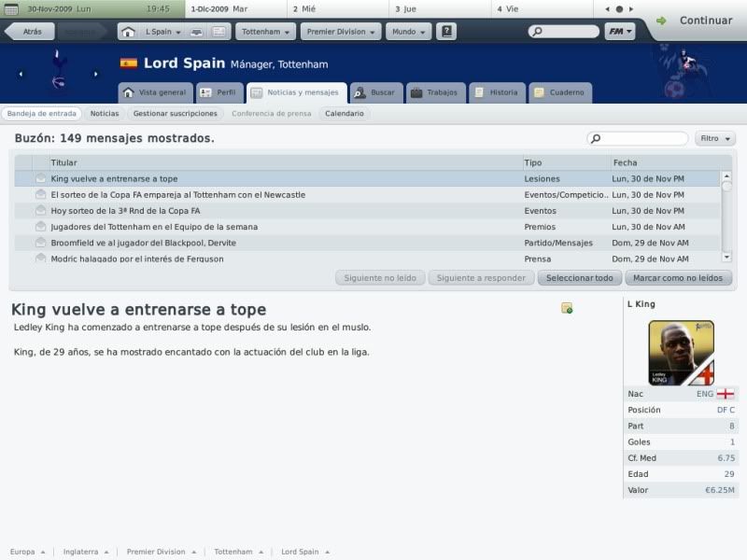747x560 pixels.
Task: Go to next club with right arrow
Action: 96,74
